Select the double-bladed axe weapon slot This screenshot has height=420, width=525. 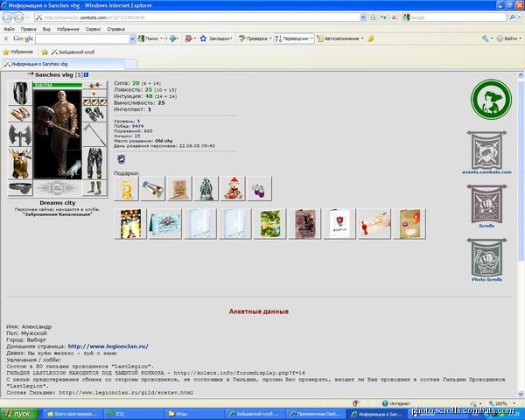[20, 135]
